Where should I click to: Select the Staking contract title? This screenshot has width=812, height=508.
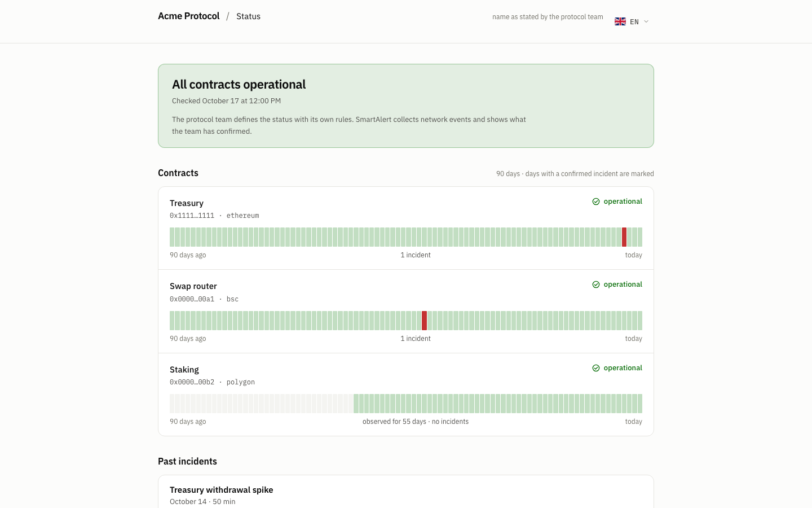click(184, 370)
